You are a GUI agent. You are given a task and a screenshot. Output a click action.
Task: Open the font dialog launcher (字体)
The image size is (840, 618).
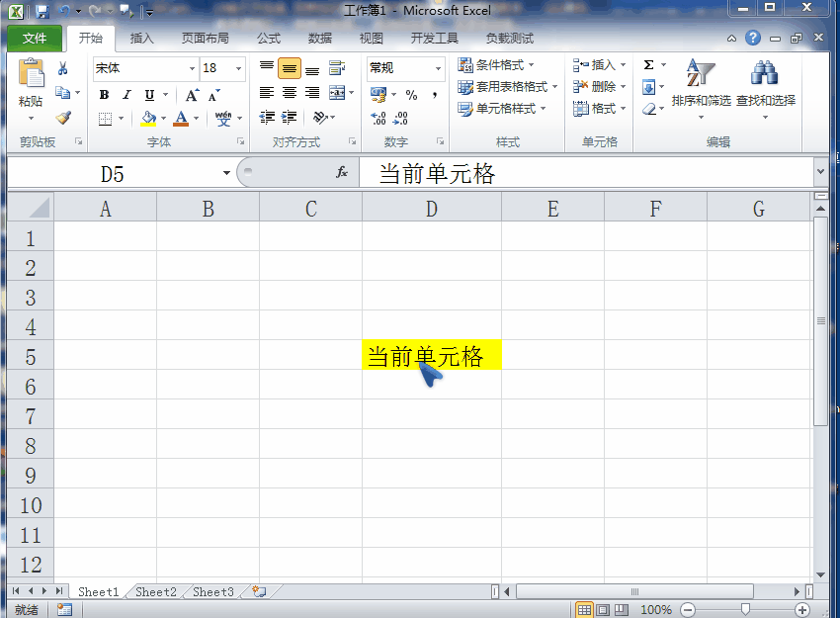point(240,141)
